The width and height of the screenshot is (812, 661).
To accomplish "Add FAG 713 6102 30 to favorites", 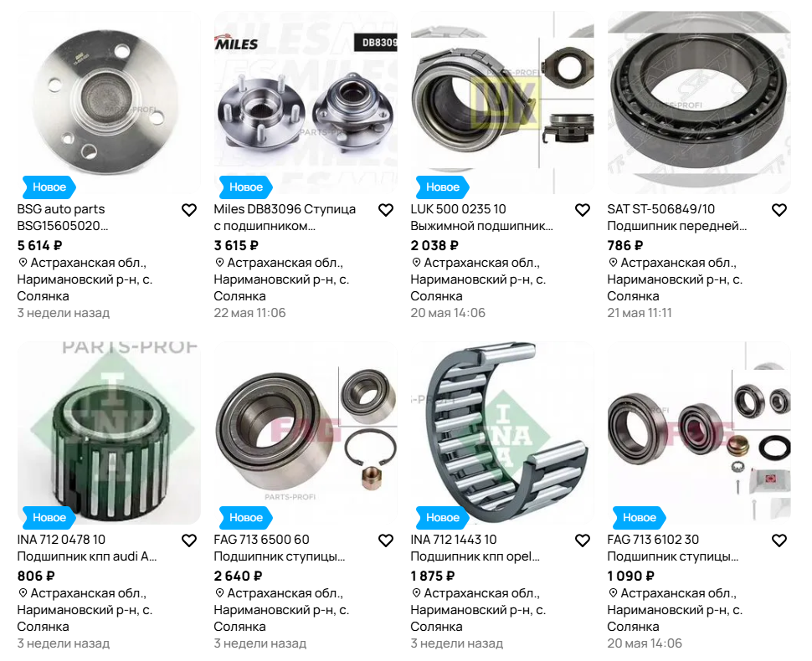I will point(779,541).
